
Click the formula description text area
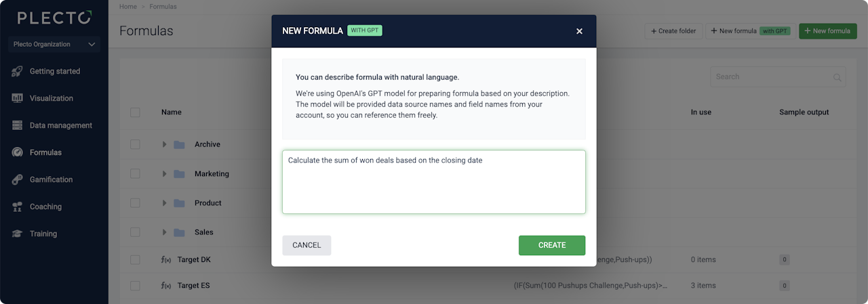pyautogui.click(x=434, y=182)
